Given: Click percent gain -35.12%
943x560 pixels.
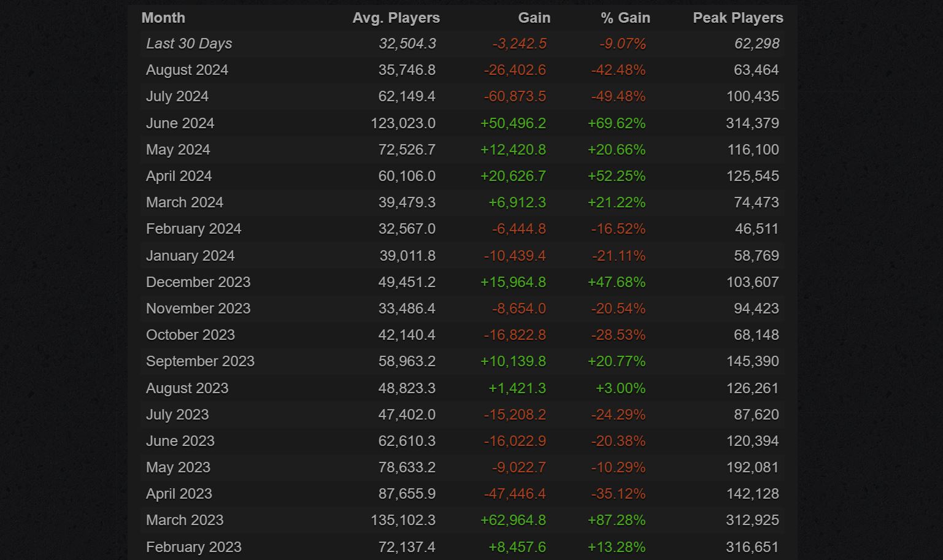Looking at the screenshot, I should (618, 494).
